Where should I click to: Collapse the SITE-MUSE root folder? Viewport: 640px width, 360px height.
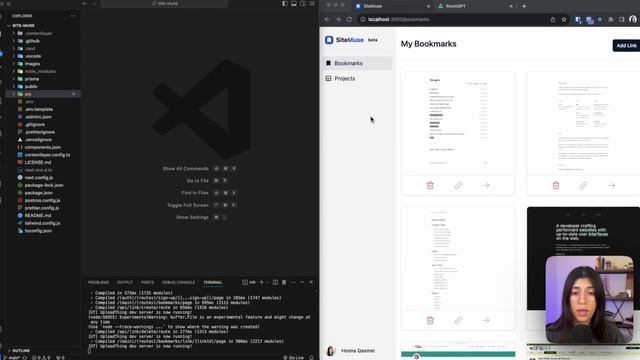click(23, 25)
